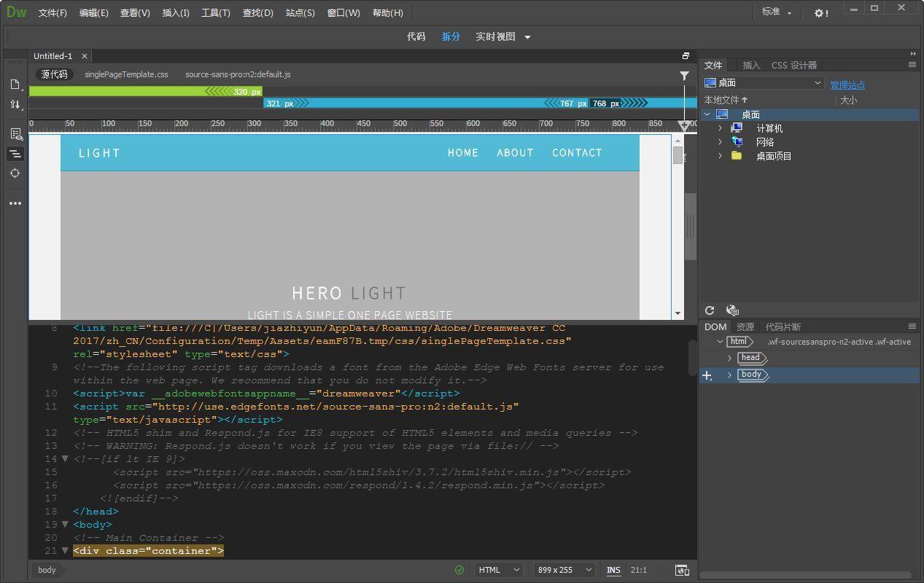Collapse code fold at line 14
This screenshot has height=583, width=924.
65,459
